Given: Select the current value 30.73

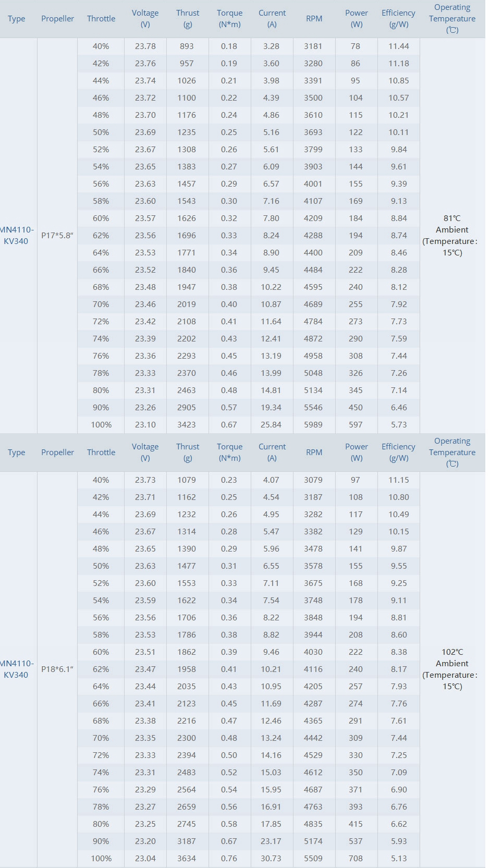Looking at the screenshot, I should tap(271, 859).
